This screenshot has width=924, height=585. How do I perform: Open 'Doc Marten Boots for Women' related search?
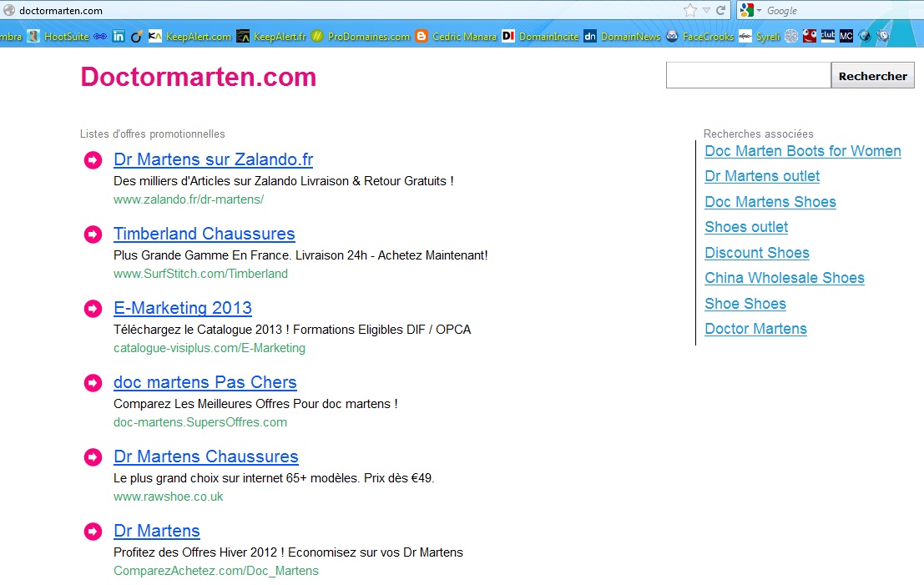803,151
